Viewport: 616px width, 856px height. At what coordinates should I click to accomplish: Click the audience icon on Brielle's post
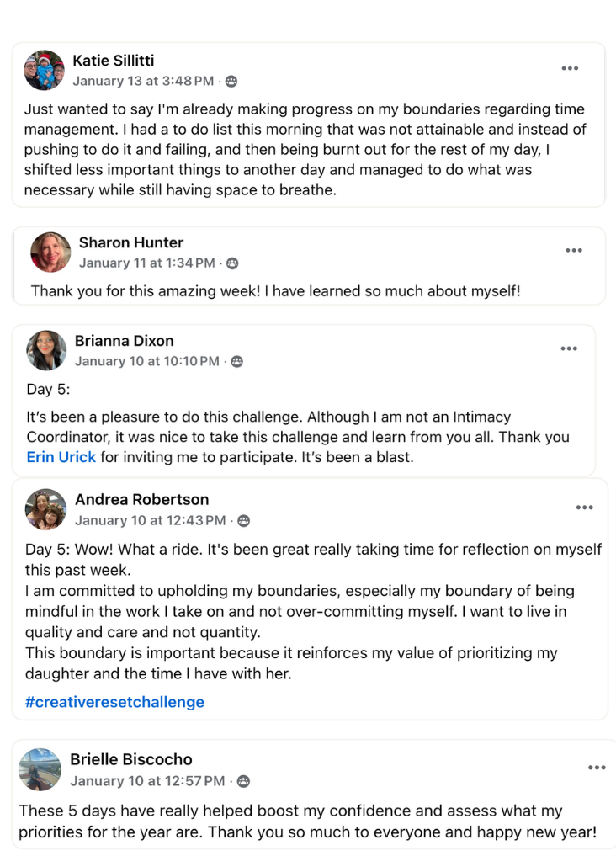pos(242,781)
